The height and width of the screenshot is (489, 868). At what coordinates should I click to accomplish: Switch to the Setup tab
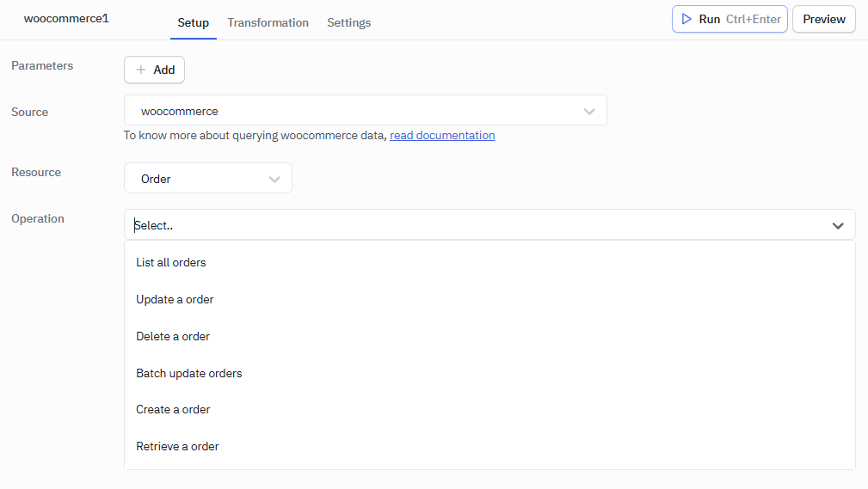pyautogui.click(x=193, y=22)
